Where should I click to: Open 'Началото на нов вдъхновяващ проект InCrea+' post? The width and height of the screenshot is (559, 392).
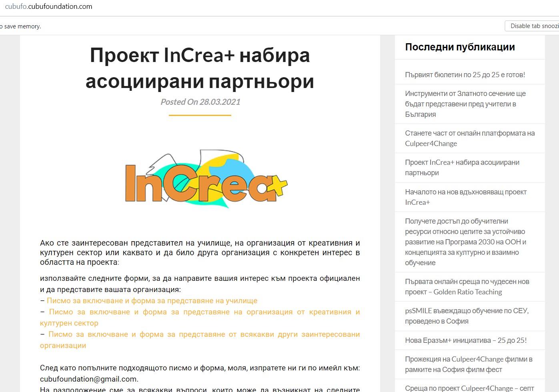(x=466, y=197)
